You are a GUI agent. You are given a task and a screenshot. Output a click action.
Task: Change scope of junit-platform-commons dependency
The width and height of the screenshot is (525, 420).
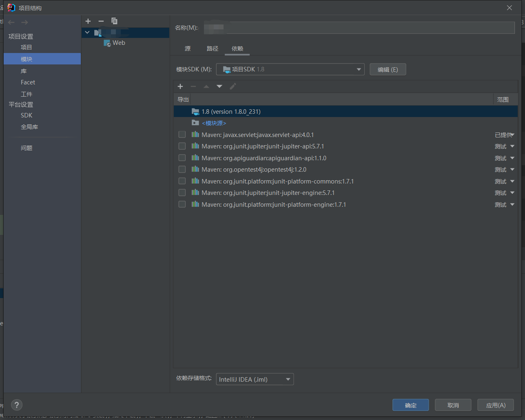click(x=505, y=181)
